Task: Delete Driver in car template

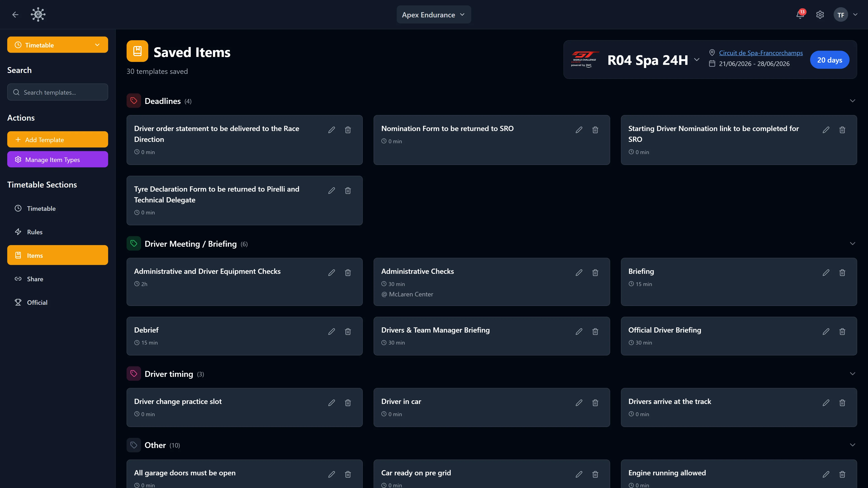Action: pos(595,403)
